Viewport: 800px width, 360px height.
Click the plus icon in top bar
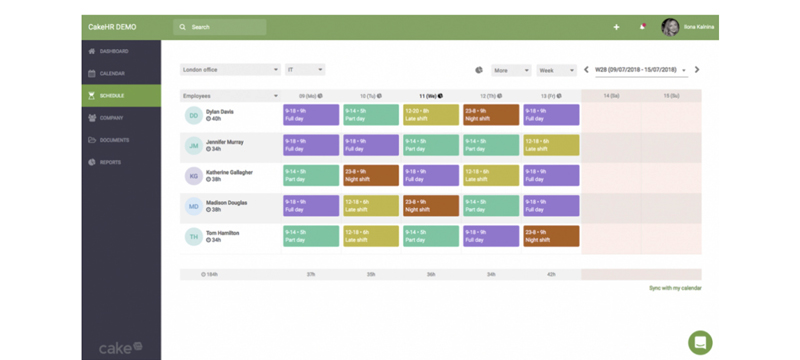(x=616, y=27)
